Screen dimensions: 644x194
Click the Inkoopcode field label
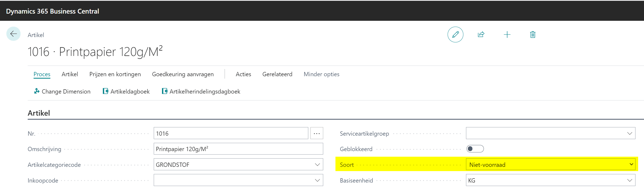coord(43,180)
